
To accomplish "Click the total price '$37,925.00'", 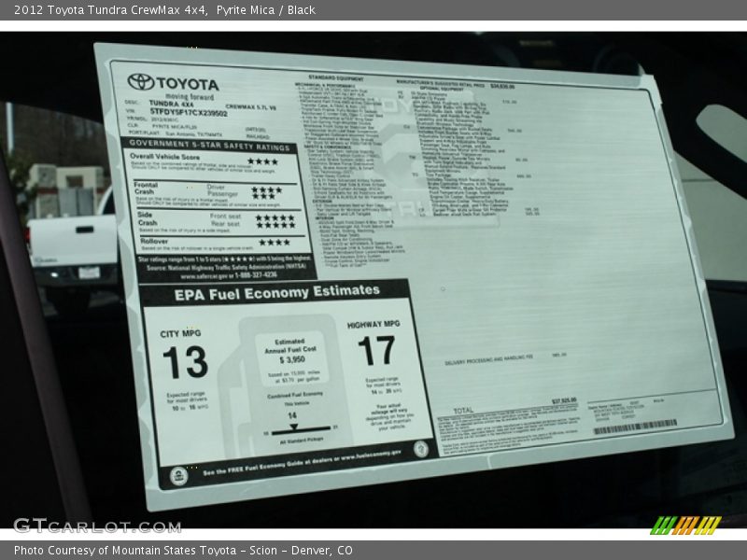I will [x=564, y=400].
